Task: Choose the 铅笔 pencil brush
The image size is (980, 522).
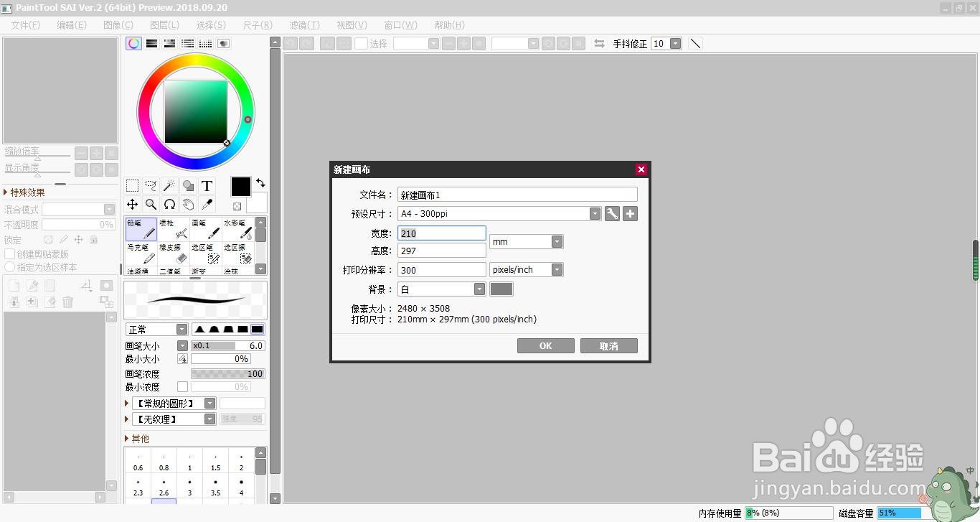Action: [141, 229]
